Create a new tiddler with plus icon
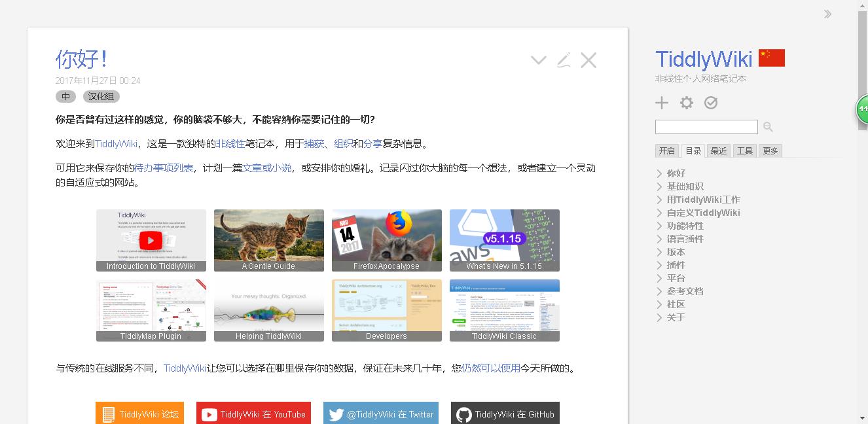Viewport: 868px width, 424px height. point(662,103)
